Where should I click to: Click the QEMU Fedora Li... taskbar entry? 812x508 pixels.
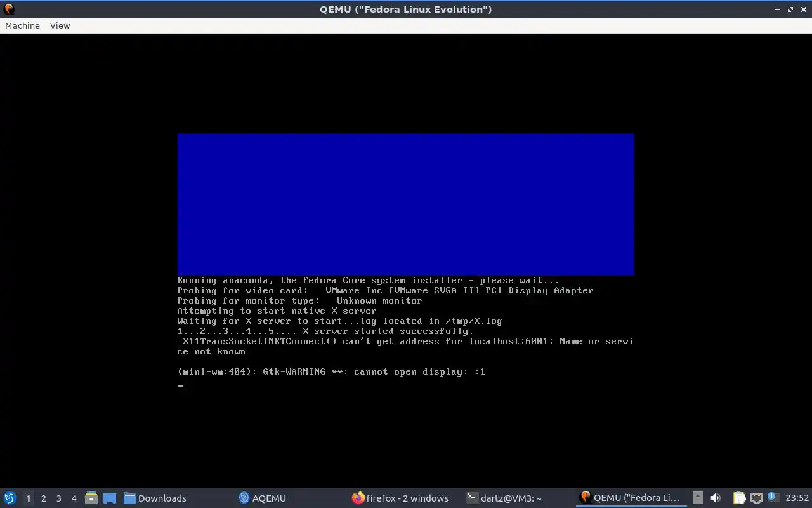[x=631, y=498]
